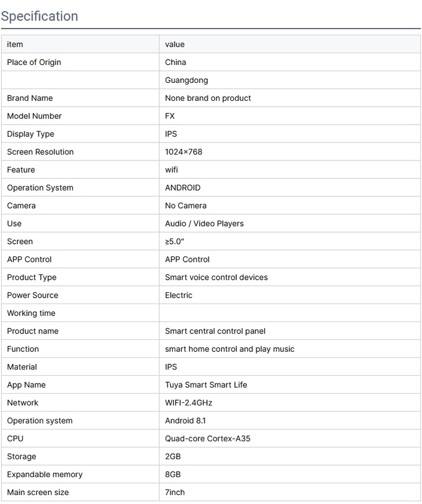Click 'Quad-core Cortex-A35' CPU value

[207, 439]
